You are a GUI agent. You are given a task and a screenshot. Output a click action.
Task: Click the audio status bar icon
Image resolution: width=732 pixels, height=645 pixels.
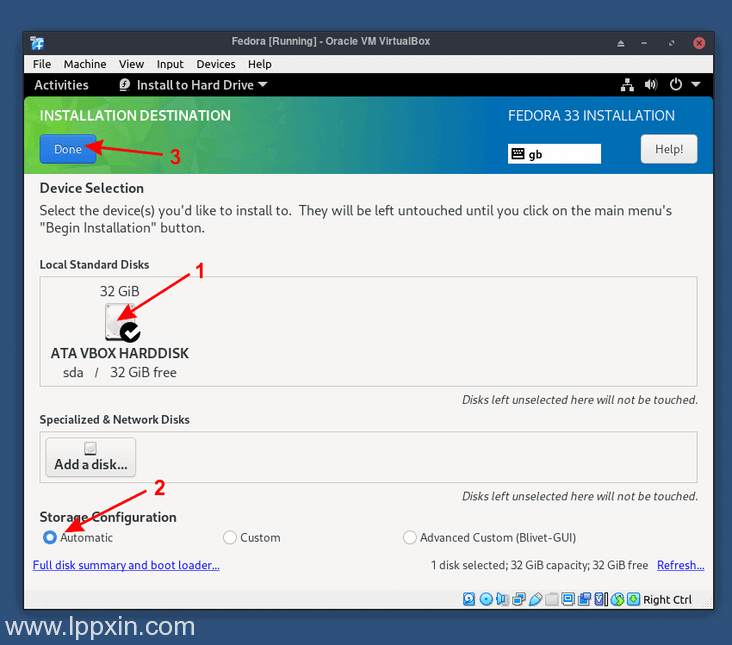502,599
